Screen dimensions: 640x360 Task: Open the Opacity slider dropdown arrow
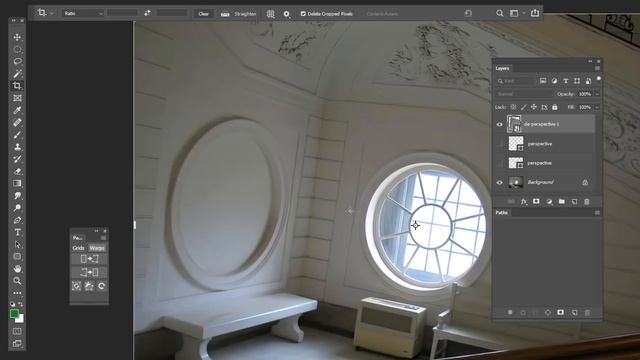pos(597,94)
